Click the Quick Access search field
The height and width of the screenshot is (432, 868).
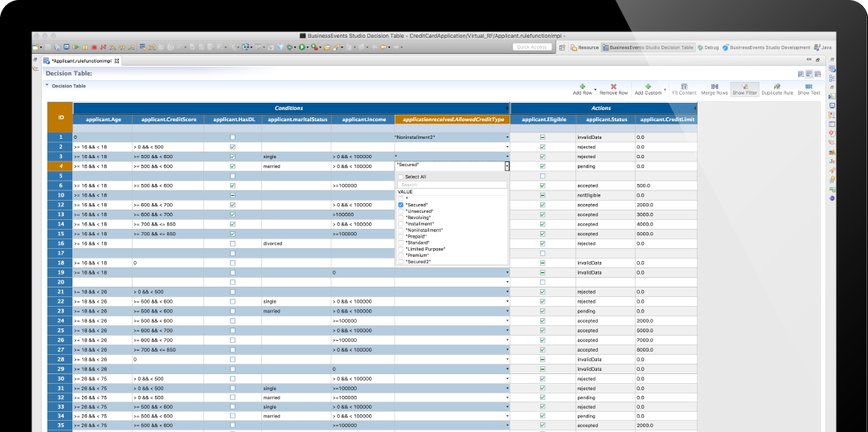[x=532, y=47]
